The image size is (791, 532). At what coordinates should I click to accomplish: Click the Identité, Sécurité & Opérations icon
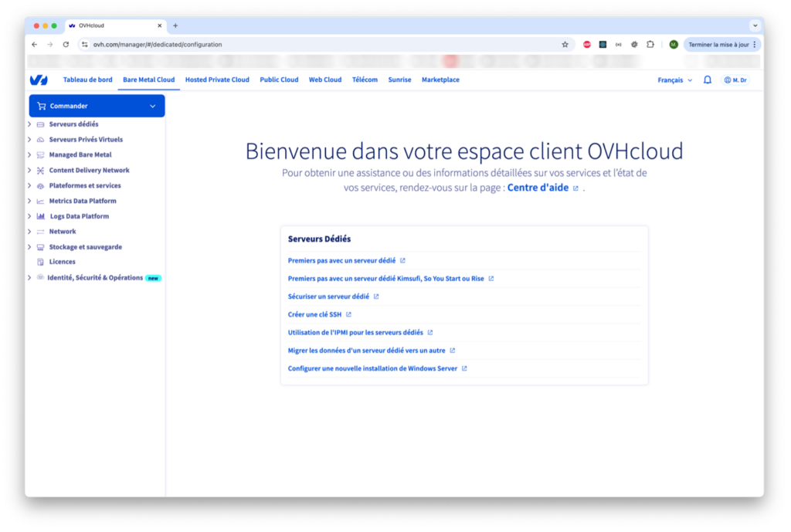[40, 277]
